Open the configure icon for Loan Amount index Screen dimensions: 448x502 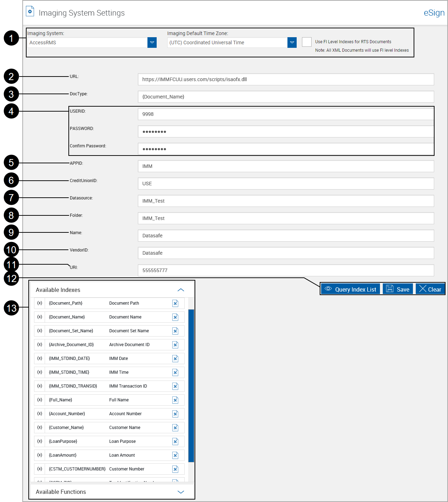point(175,455)
